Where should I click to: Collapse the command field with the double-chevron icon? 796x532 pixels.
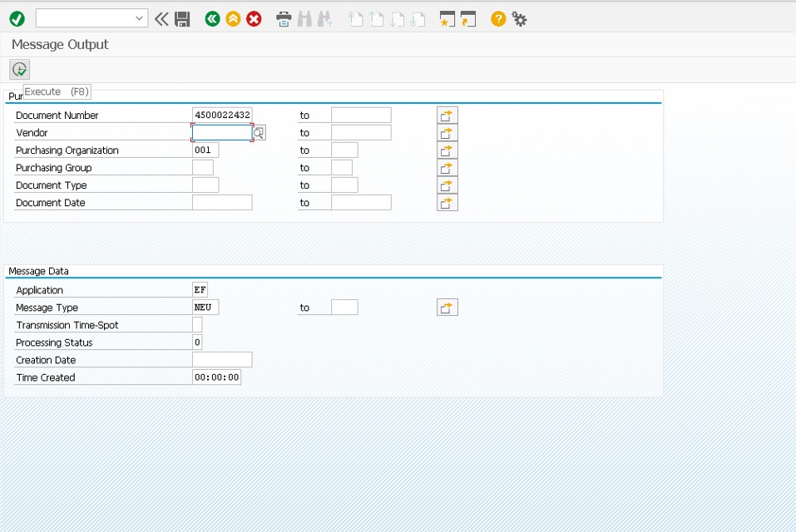(161, 19)
